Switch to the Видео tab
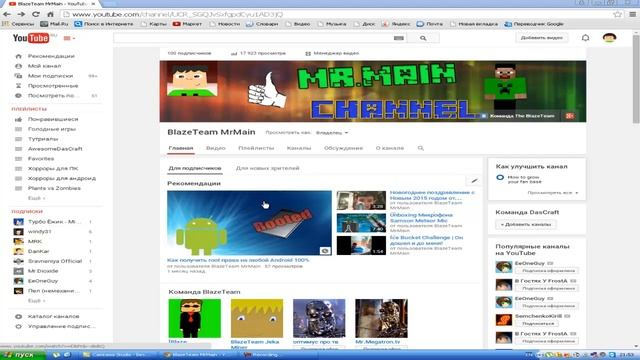The height and width of the screenshot is (360, 640). (216, 148)
